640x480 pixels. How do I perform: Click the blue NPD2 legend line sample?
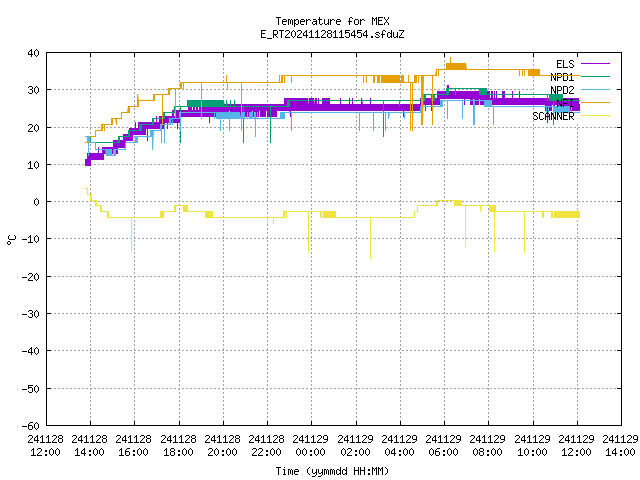595,89
